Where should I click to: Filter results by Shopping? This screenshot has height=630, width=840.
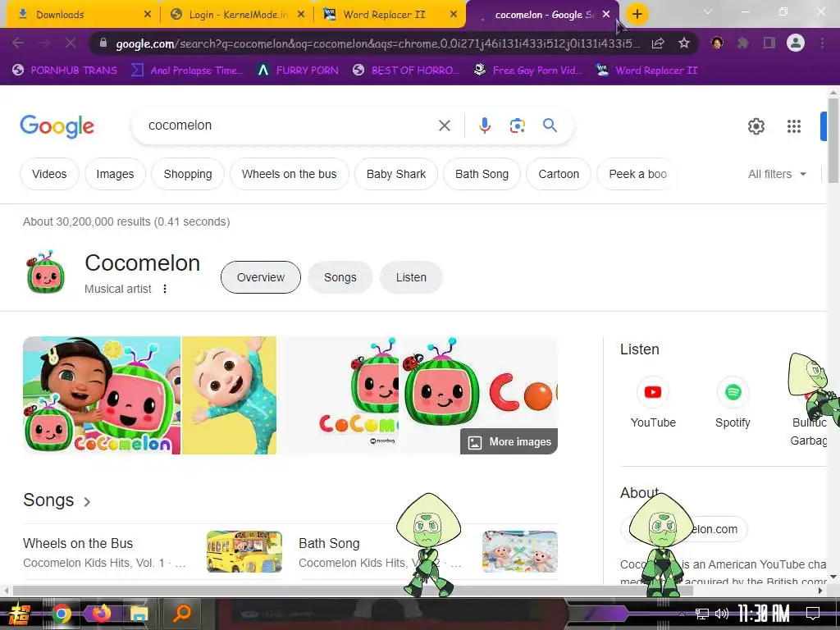pos(188,174)
